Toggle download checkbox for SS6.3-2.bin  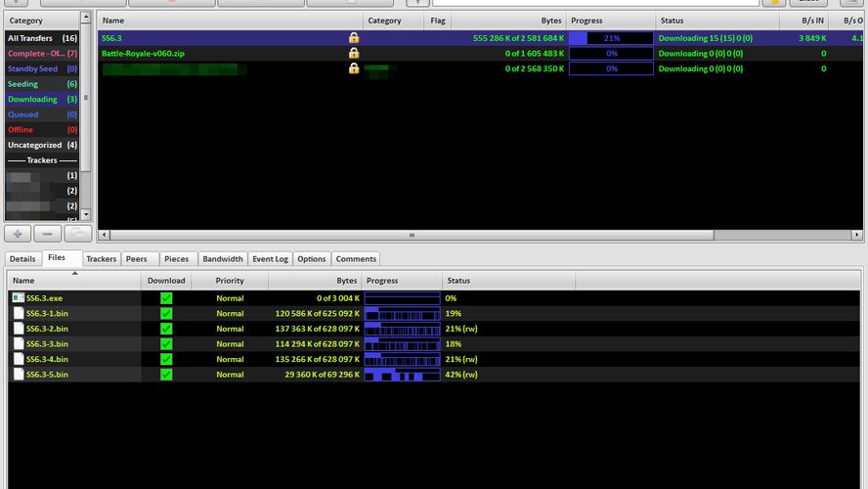point(166,329)
